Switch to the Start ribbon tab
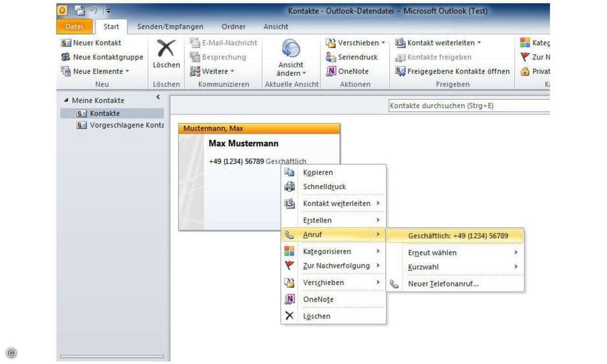This screenshot has height=364, width=607. [111, 26]
